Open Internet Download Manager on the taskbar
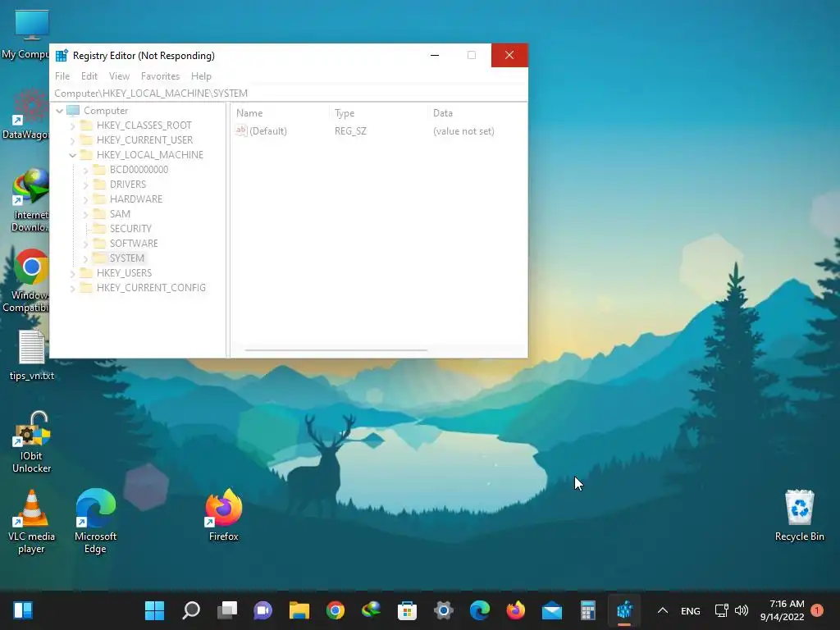The height and width of the screenshot is (630, 840). (372, 610)
